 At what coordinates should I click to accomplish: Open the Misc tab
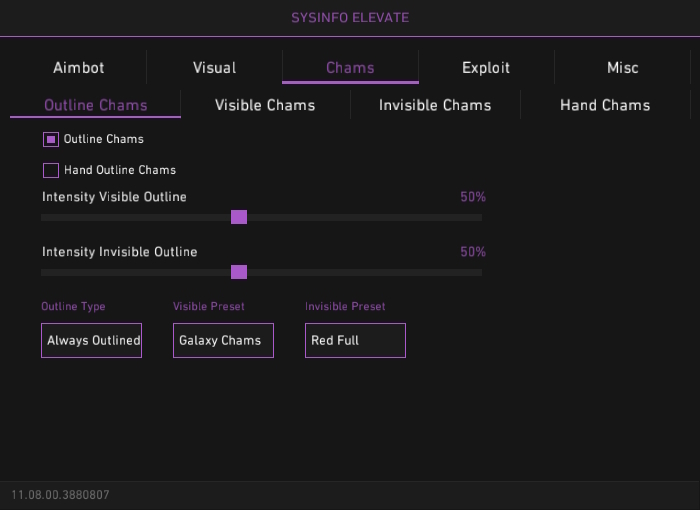coord(622,68)
